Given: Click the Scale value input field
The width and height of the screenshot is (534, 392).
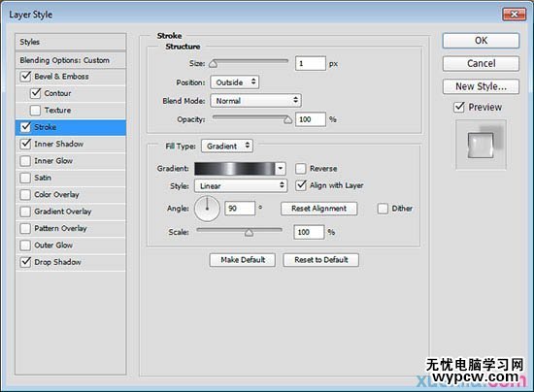Looking at the screenshot, I should pyautogui.click(x=309, y=232).
